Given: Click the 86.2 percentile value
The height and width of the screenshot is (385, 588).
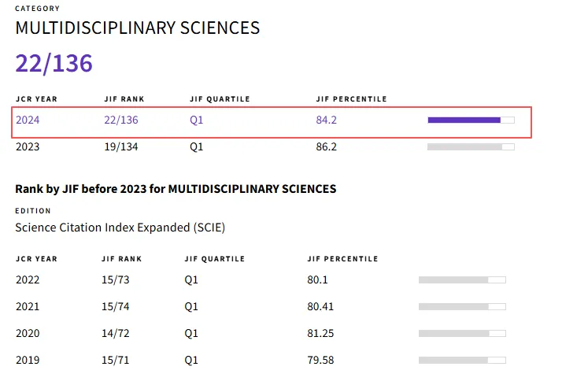Looking at the screenshot, I should tap(327, 146).
